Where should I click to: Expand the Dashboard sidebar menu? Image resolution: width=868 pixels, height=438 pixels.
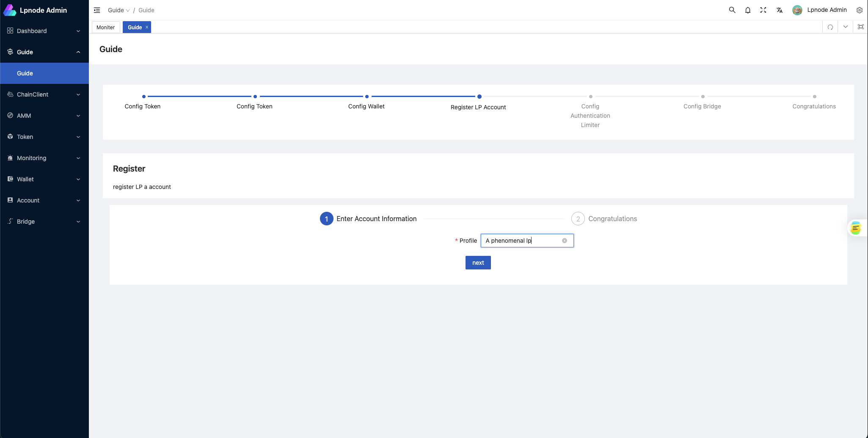[44, 31]
